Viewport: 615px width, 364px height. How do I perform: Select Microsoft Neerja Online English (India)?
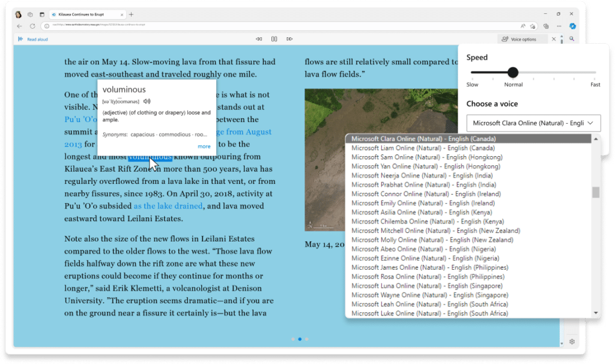pyautogui.click(x=468, y=176)
